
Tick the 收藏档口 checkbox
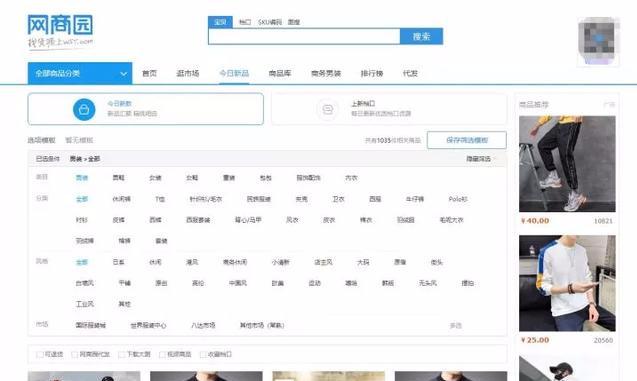point(203,355)
